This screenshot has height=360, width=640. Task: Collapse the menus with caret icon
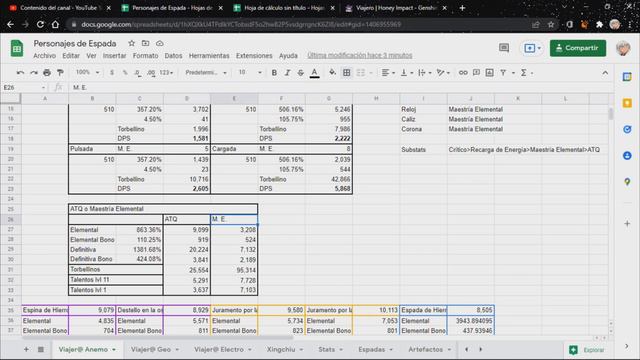click(x=605, y=73)
